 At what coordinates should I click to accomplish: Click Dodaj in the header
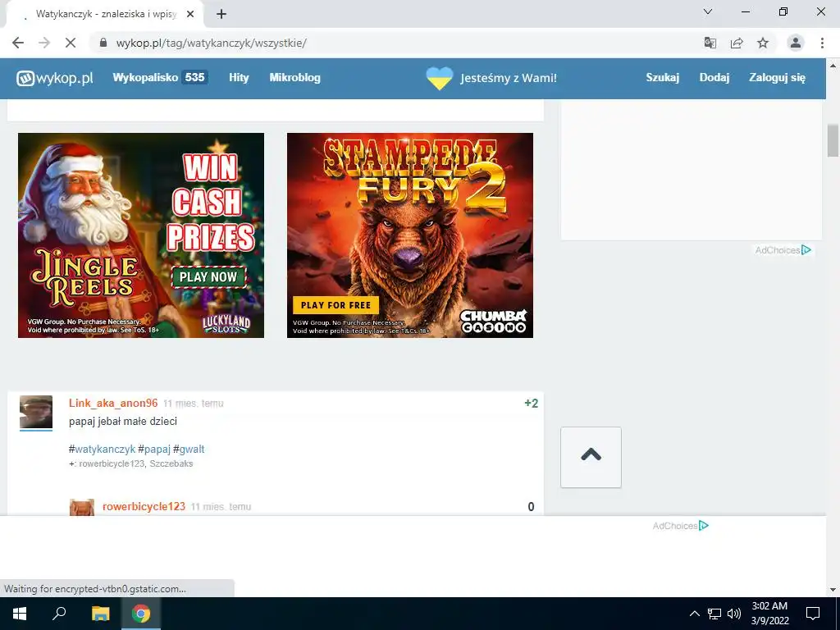pos(714,78)
